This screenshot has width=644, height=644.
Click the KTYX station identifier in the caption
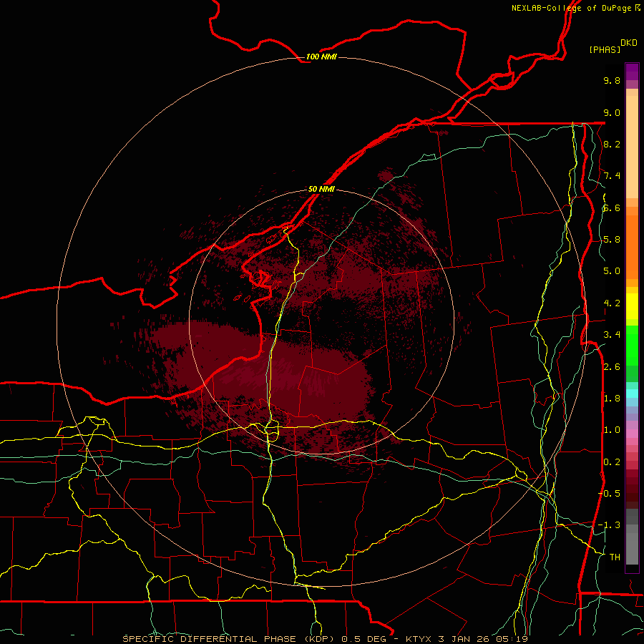click(x=419, y=639)
